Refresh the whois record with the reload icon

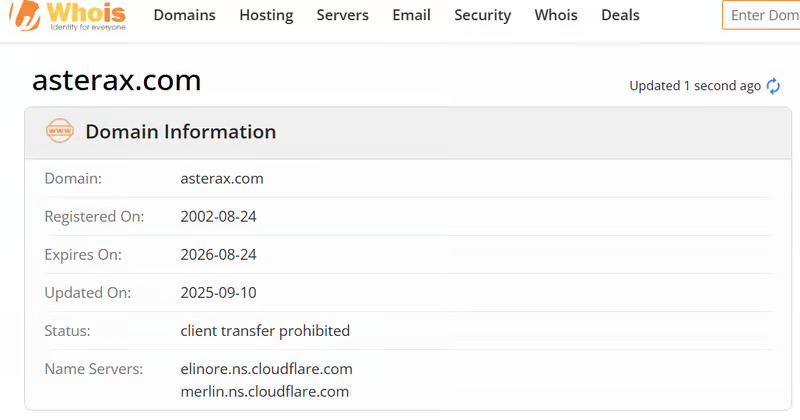(x=773, y=86)
